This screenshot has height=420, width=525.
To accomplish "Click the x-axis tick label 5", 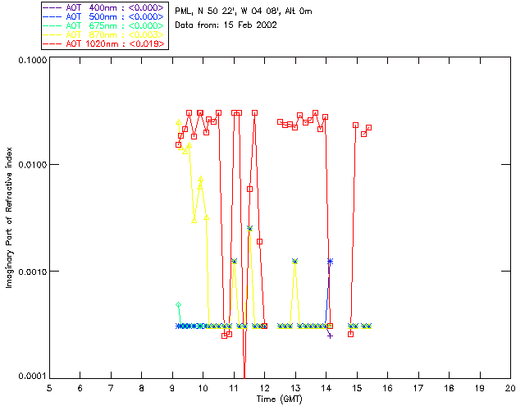I will point(49,388).
